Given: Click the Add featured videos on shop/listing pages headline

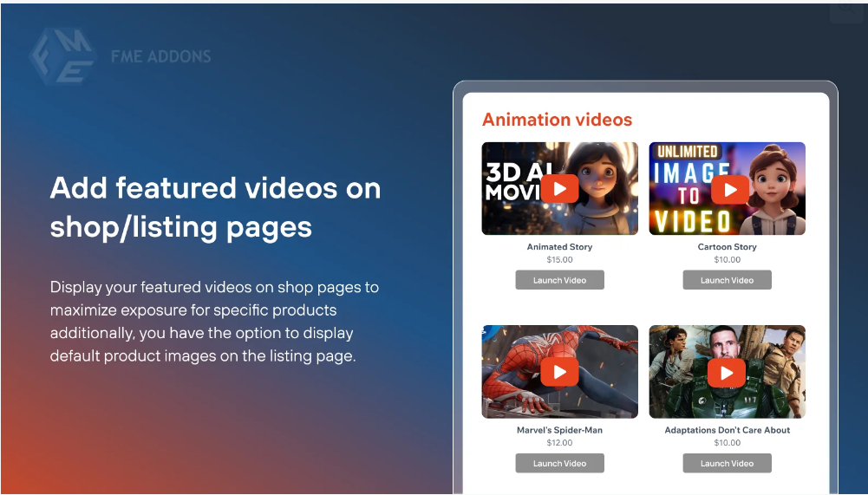Looking at the screenshot, I should (215, 207).
